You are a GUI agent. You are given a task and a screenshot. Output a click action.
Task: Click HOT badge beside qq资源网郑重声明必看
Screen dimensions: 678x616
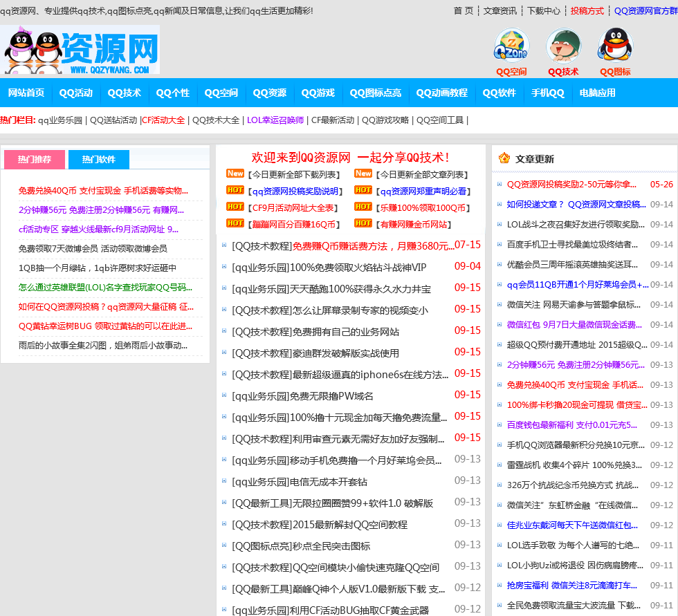pyautogui.click(x=363, y=190)
